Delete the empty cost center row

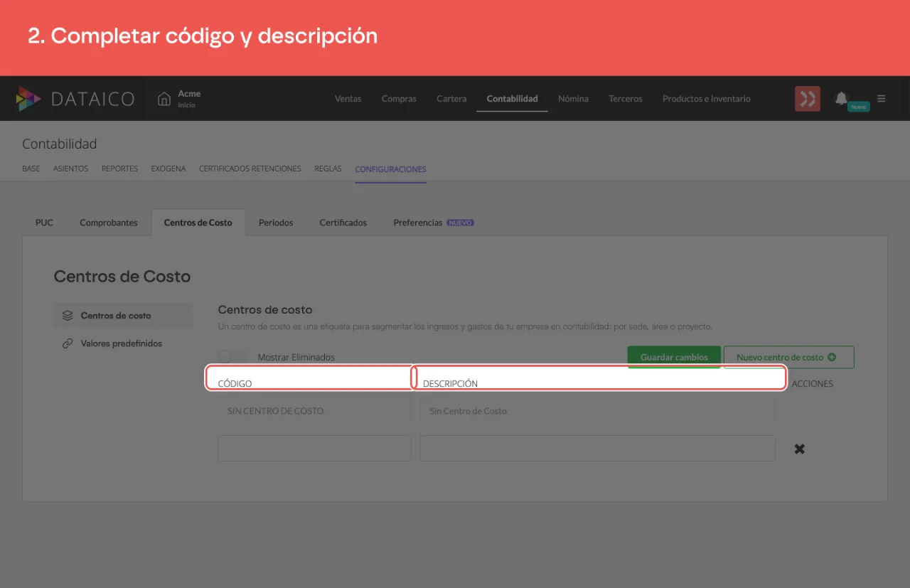pos(800,449)
